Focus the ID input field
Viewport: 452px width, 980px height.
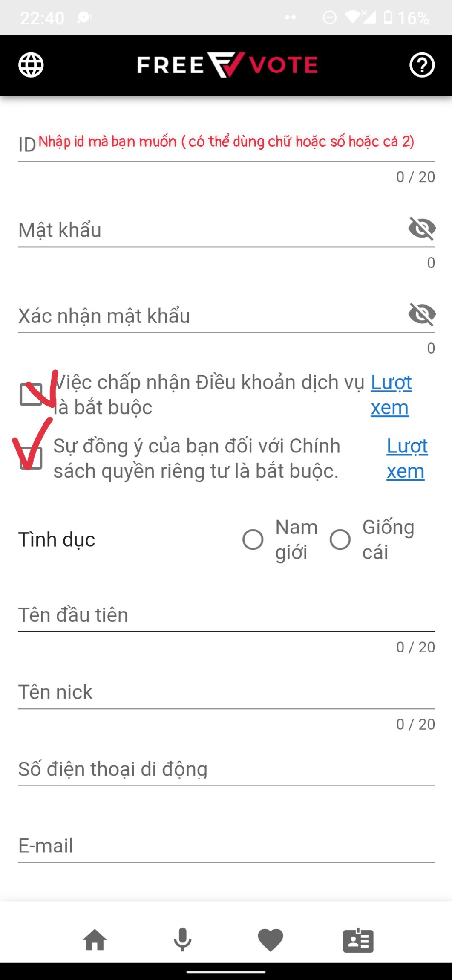(x=226, y=144)
